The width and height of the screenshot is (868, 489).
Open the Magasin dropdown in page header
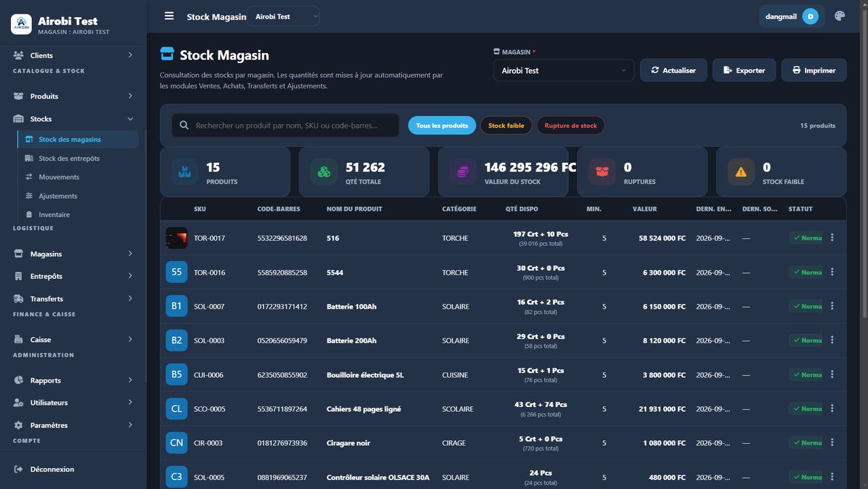564,71
